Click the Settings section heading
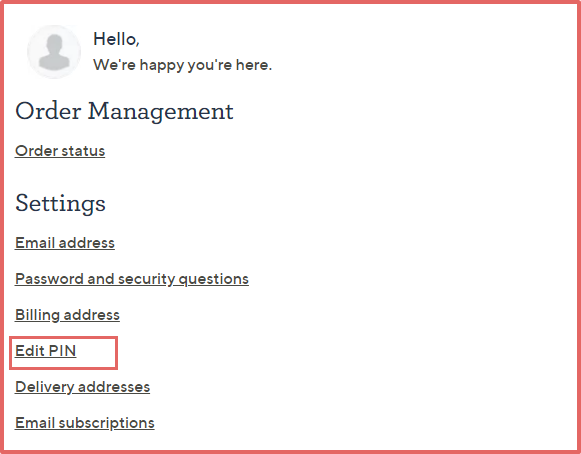The width and height of the screenshot is (581, 454). click(x=60, y=203)
